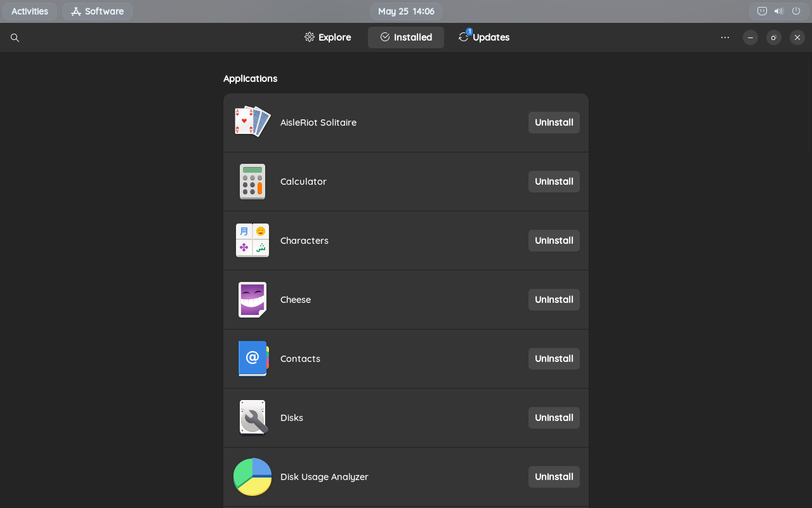
Task: Click the volume speaker icon in top bar
Action: [779, 11]
